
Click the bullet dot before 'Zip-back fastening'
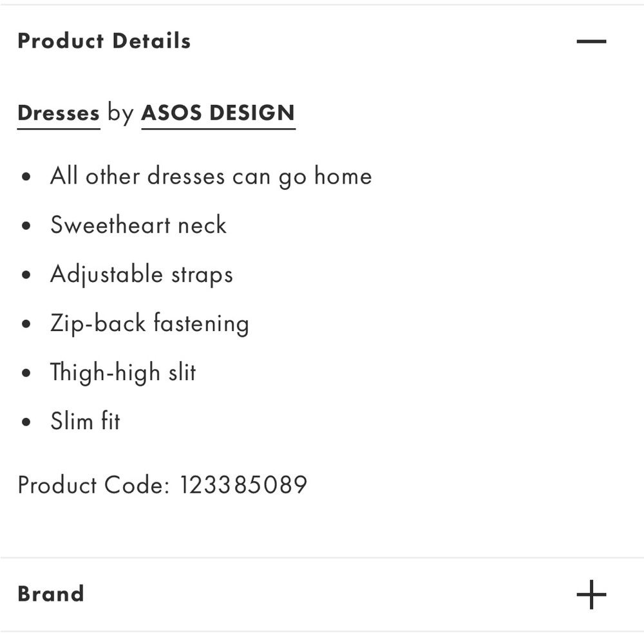pyautogui.click(x=26, y=324)
